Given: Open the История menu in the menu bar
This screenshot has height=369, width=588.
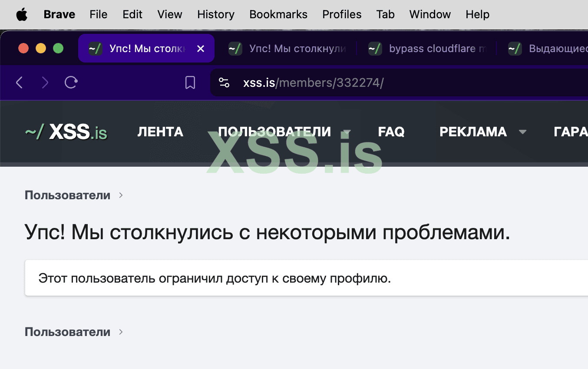Looking at the screenshot, I should (215, 14).
